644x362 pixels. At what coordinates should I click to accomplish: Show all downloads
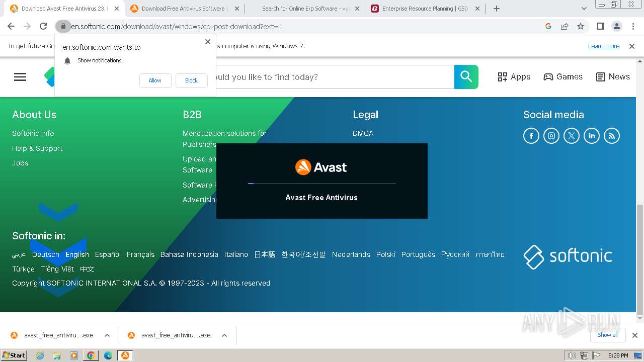(608, 335)
